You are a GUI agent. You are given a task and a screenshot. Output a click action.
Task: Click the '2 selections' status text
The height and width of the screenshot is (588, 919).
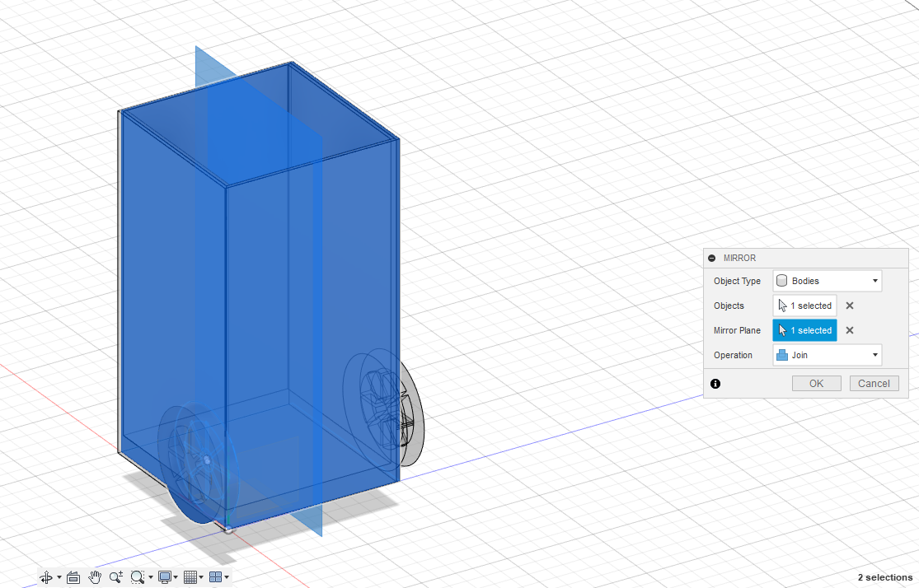tap(885, 577)
